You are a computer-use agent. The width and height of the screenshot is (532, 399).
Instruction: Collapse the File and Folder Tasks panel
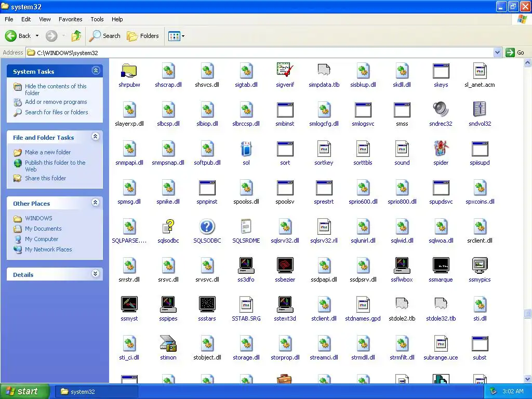click(96, 137)
